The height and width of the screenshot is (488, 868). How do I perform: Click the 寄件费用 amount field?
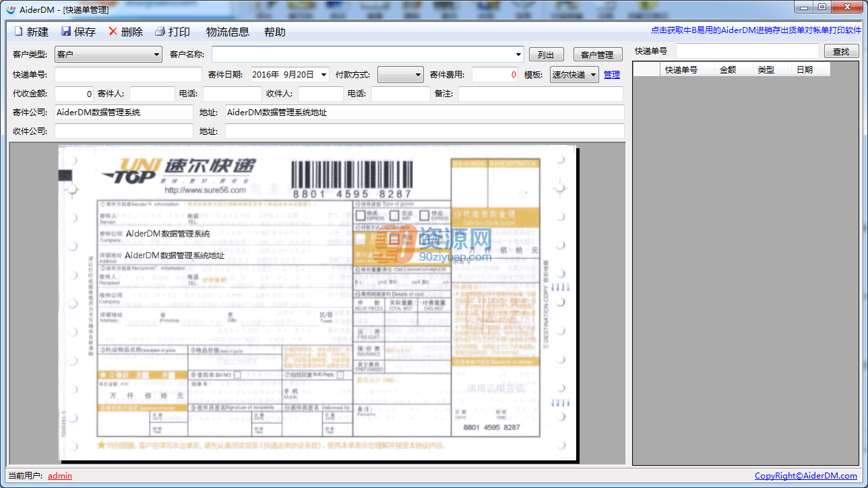495,75
